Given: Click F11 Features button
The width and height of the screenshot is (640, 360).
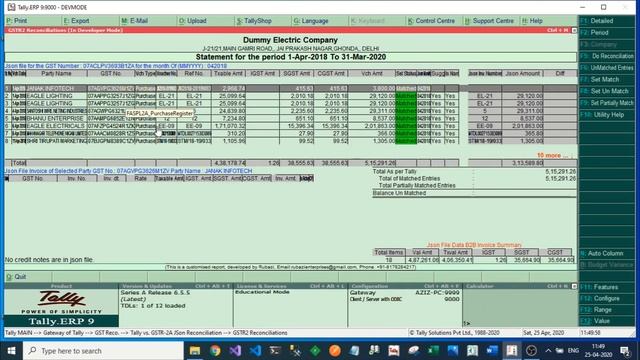Looking at the screenshot, I should coord(607,287).
